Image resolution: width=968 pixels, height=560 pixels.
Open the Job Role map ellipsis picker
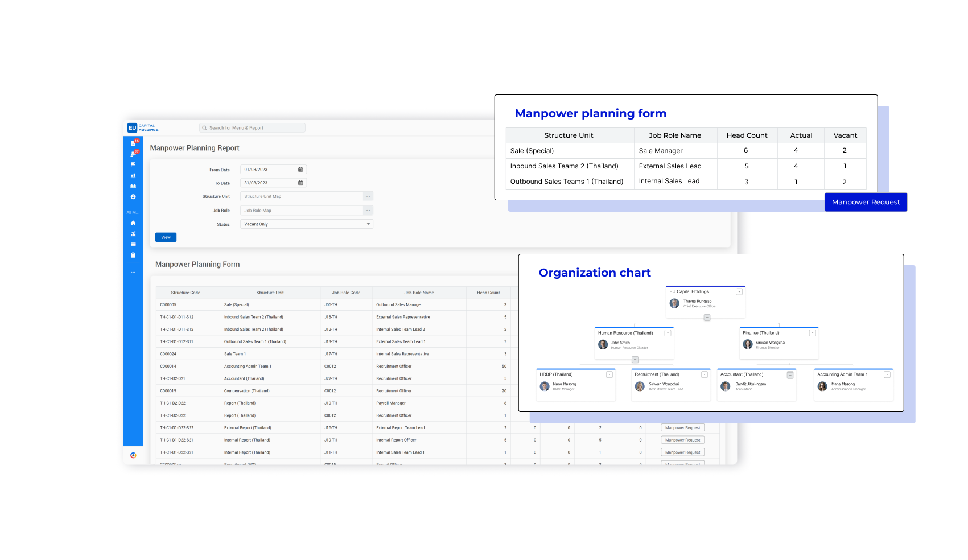pyautogui.click(x=368, y=211)
